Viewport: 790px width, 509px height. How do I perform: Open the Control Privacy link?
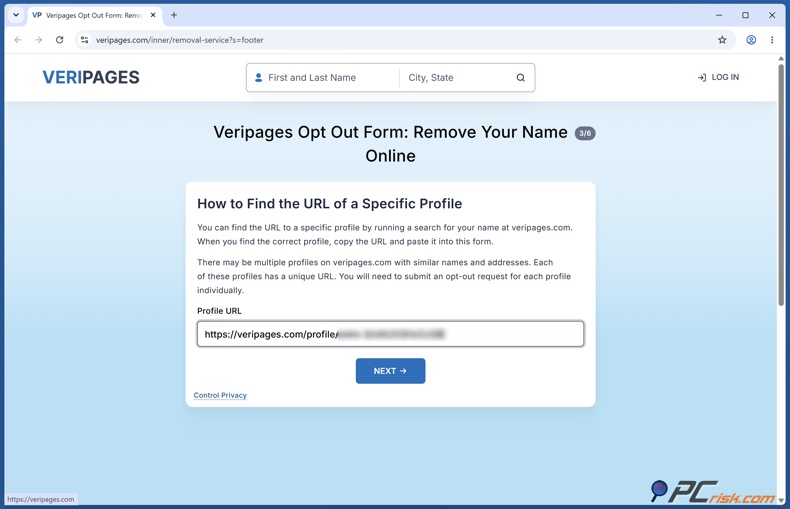coord(220,395)
